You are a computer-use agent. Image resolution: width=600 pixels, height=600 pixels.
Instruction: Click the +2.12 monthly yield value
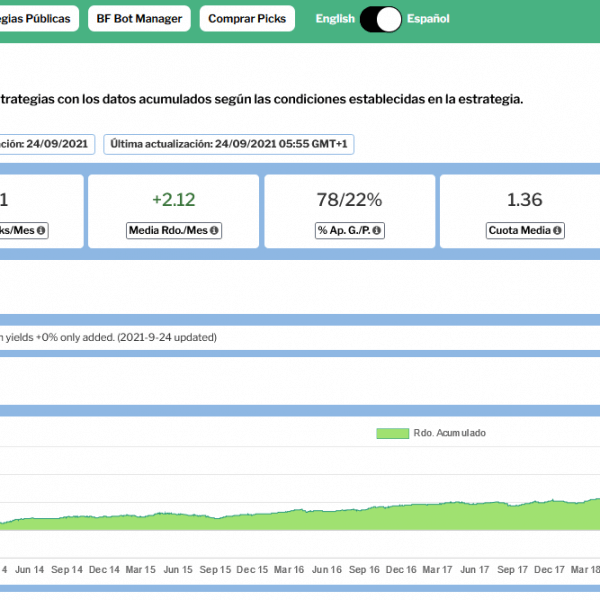coord(174,200)
